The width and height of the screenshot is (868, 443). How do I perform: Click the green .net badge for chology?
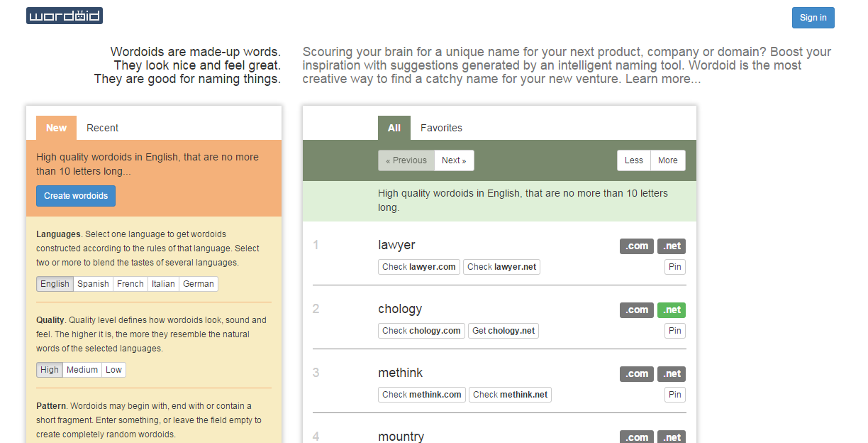tap(671, 310)
